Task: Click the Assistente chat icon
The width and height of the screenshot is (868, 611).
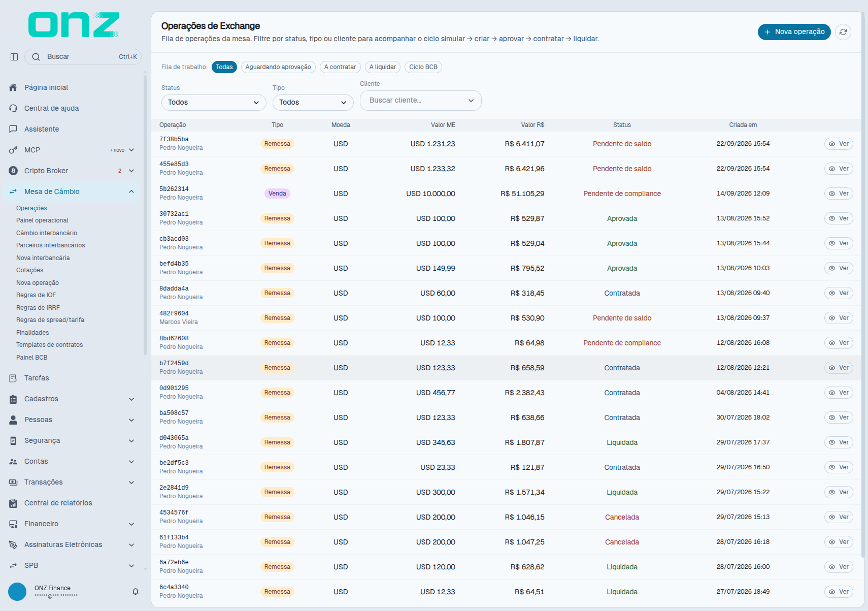Action: coord(13,129)
